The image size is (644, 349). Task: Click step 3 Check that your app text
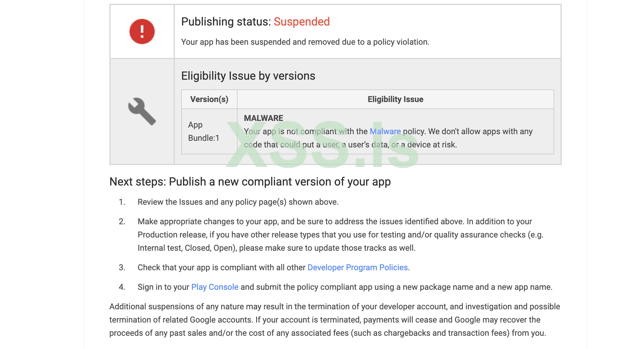(x=221, y=267)
